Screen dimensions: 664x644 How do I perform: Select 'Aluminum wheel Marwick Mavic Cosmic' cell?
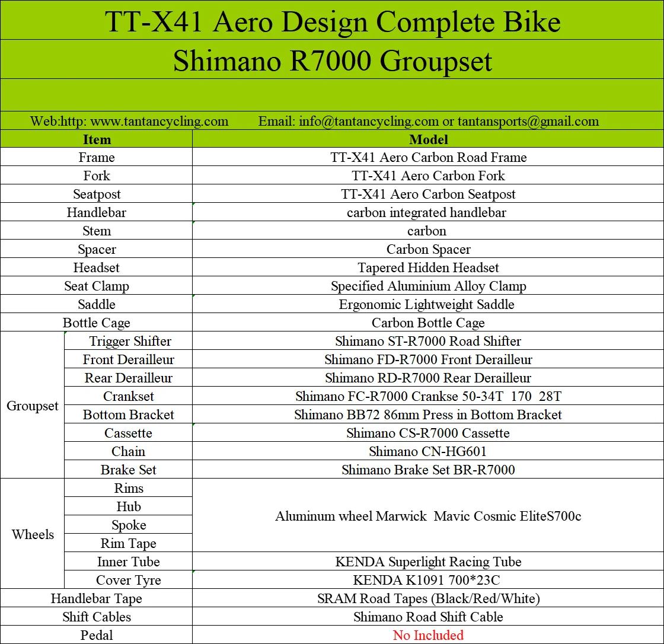(x=428, y=516)
